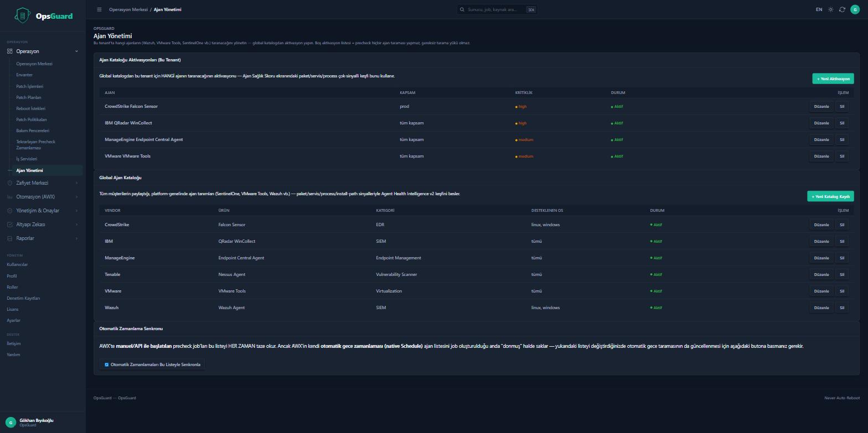The height and width of the screenshot is (433, 868).
Task: Expand Otomasyon (AWX) chevron
Action: [x=76, y=197]
